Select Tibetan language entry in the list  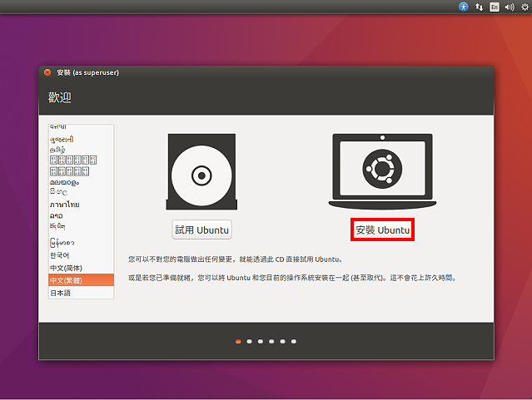click(x=81, y=226)
